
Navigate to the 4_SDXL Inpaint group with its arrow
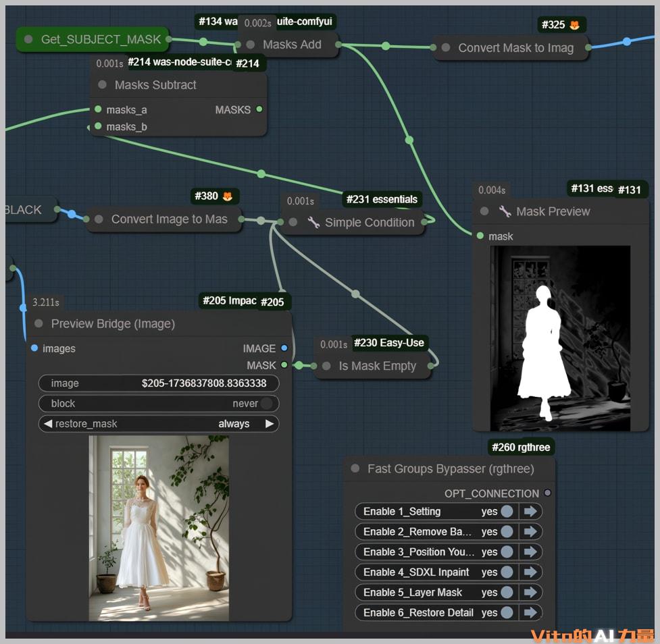pos(530,572)
